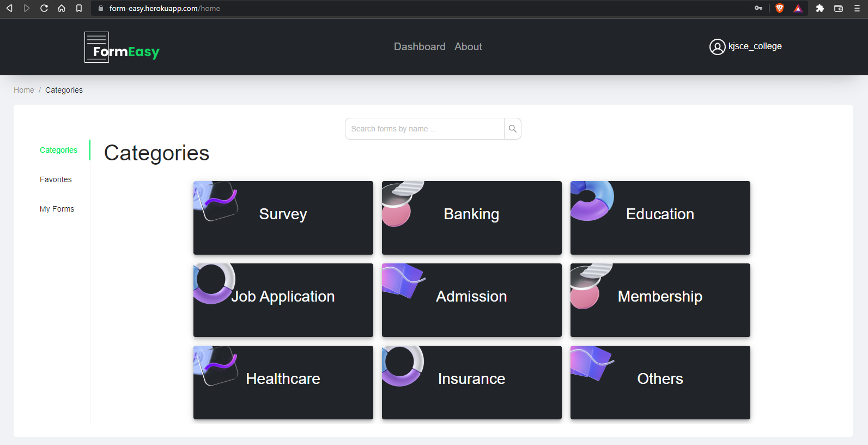Click the Admission card cube icon
The image size is (868, 445).
[404, 281]
